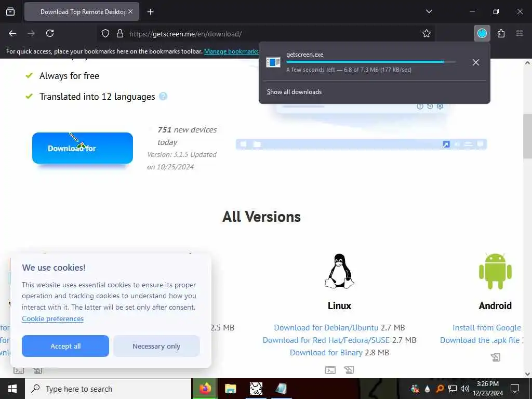Click the Linux penguin icon
This screenshot has width=532, height=399.
339,271
